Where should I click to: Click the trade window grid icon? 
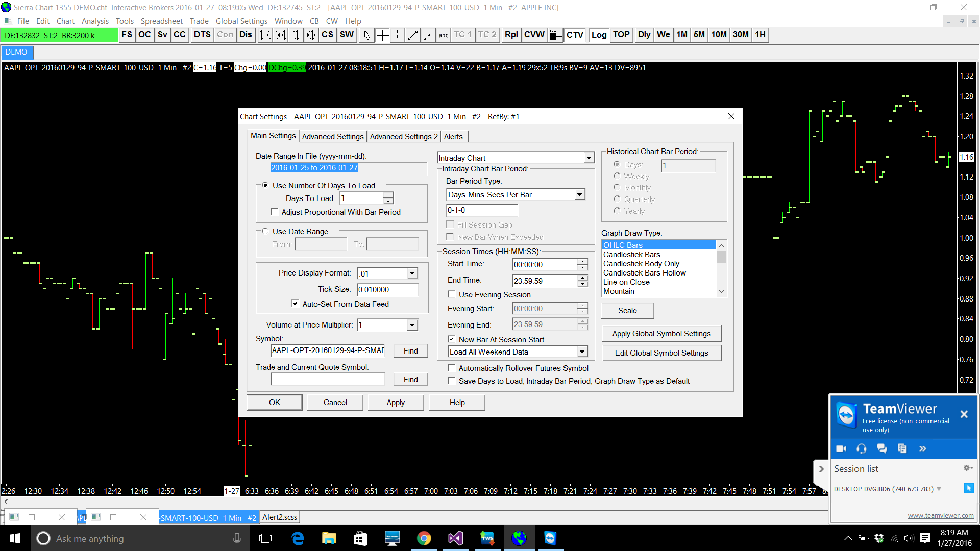(x=555, y=35)
